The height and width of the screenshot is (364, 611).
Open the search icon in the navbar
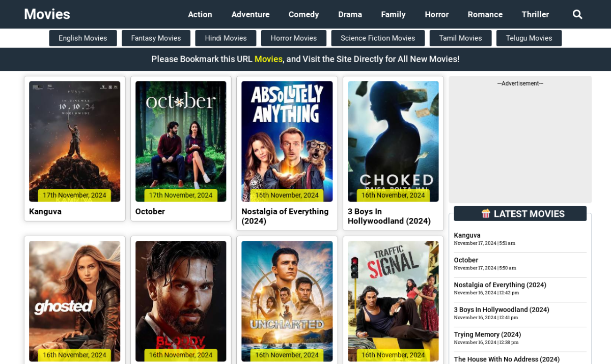[x=577, y=14]
